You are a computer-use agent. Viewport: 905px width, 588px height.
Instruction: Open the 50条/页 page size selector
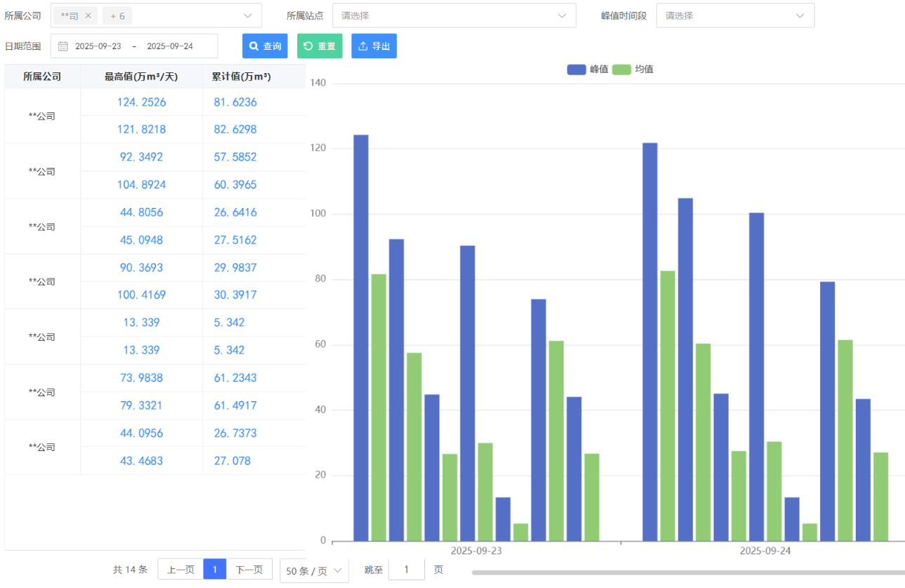click(314, 570)
